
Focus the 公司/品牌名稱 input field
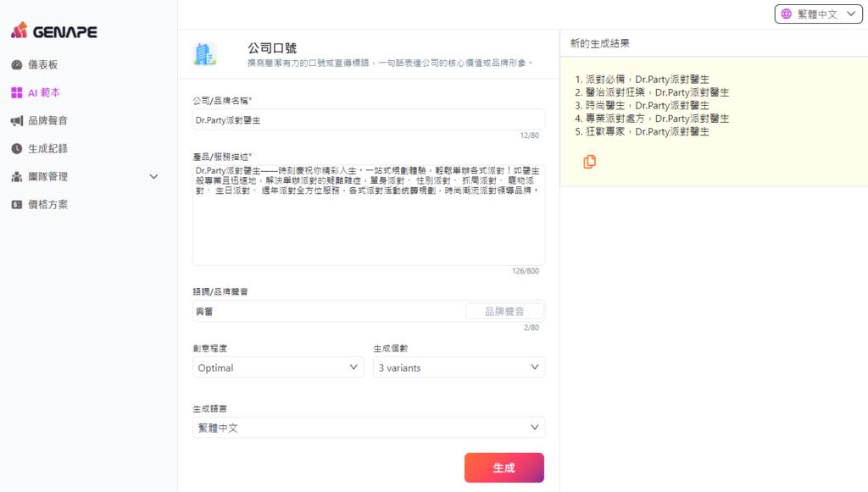tap(369, 120)
